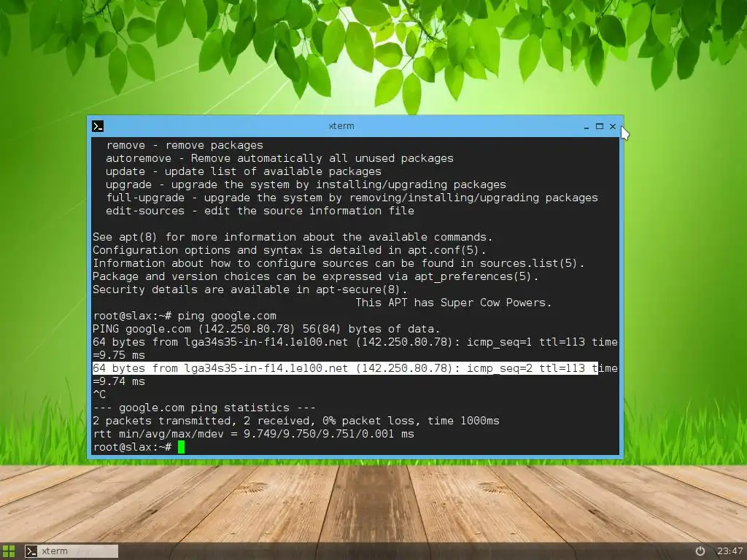Image resolution: width=747 pixels, height=560 pixels.
Task: Click the terminal icon in the taskbar button
Action: coord(31,551)
